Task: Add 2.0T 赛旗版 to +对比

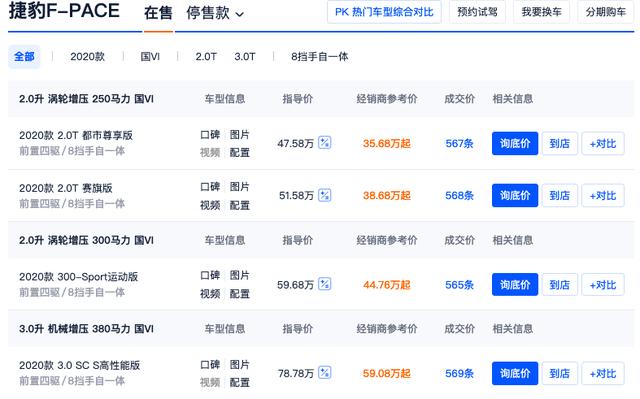Action: pyautogui.click(x=603, y=195)
